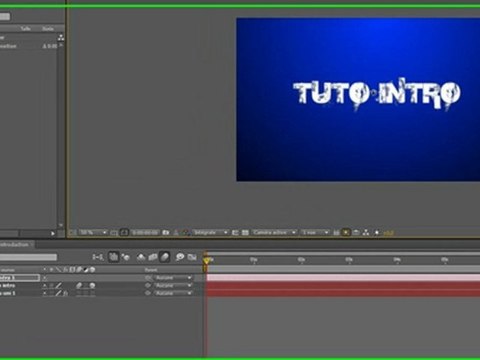Toggle hide shy layers icon
Screen dimensions: 480x360
(x=141, y=257)
